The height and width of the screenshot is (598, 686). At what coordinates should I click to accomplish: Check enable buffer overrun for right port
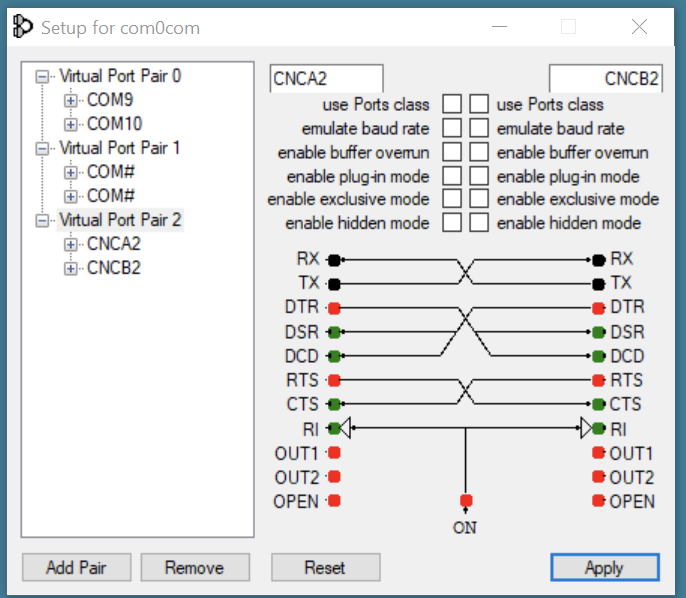[x=479, y=152]
